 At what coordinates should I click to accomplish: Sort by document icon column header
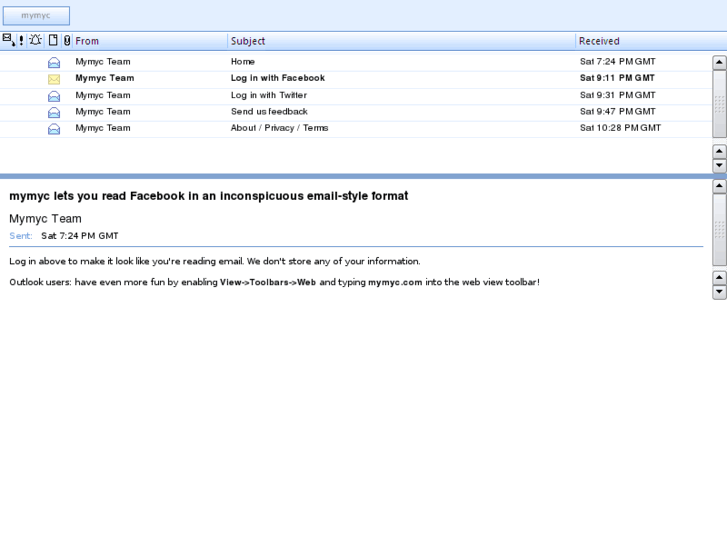pos(53,41)
